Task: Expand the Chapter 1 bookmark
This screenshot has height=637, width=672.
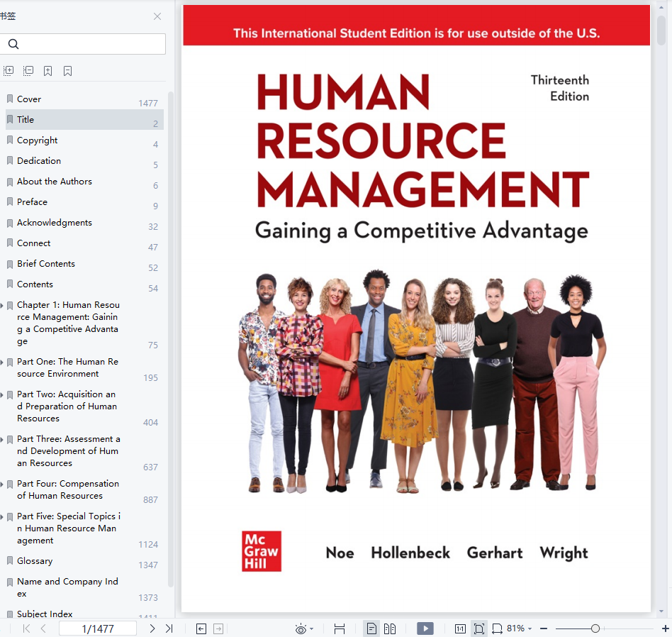Action: pos(1,306)
